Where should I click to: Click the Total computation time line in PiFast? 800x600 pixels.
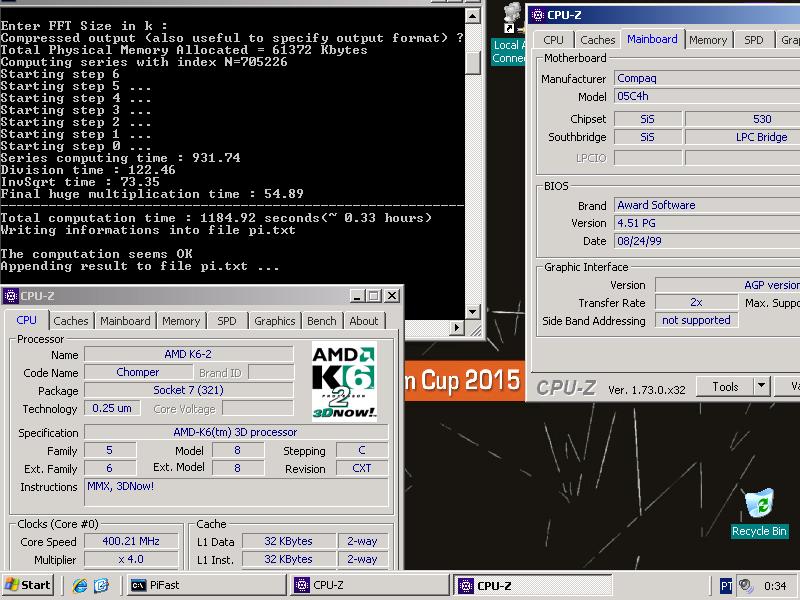(216, 218)
